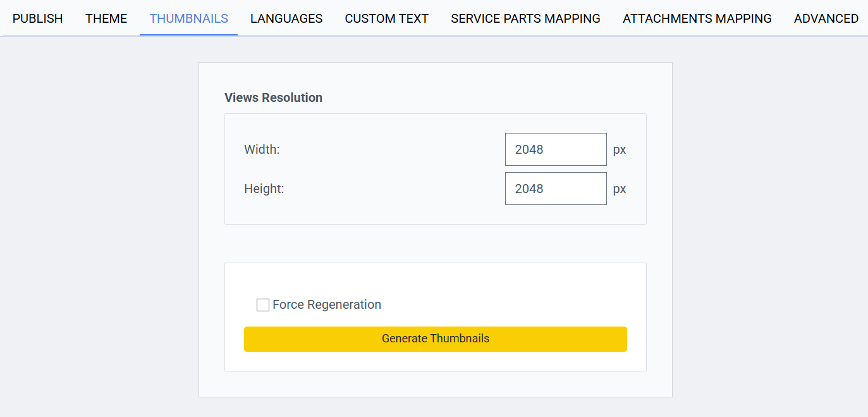Focus the Height input field

click(556, 189)
